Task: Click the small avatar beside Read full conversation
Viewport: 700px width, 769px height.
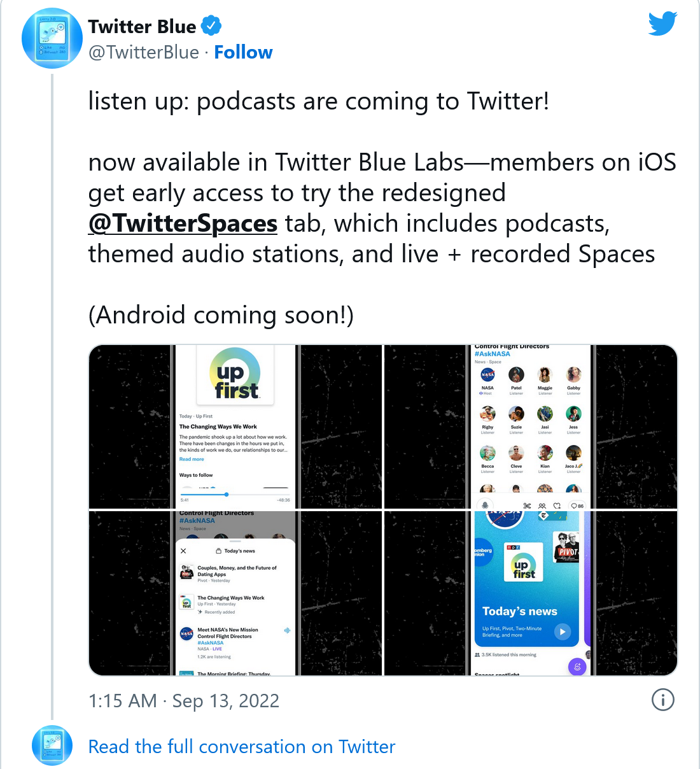Action: [x=52, y=745]
